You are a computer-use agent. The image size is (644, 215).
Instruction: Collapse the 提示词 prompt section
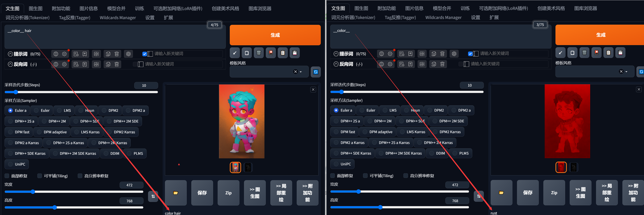(x=10, y=54)
